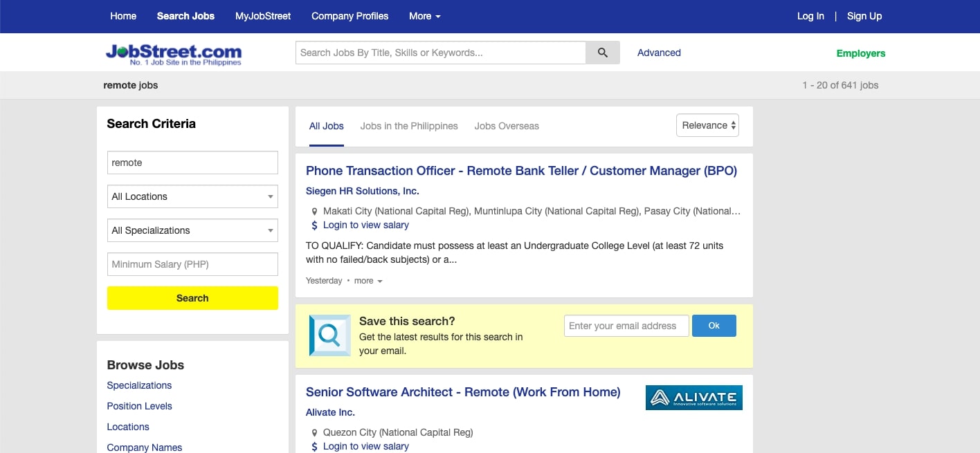The height and width of the screenshot is (453, 980).
Task: Switch to Jobs in the Philippines tab
Action: [409, 127]
